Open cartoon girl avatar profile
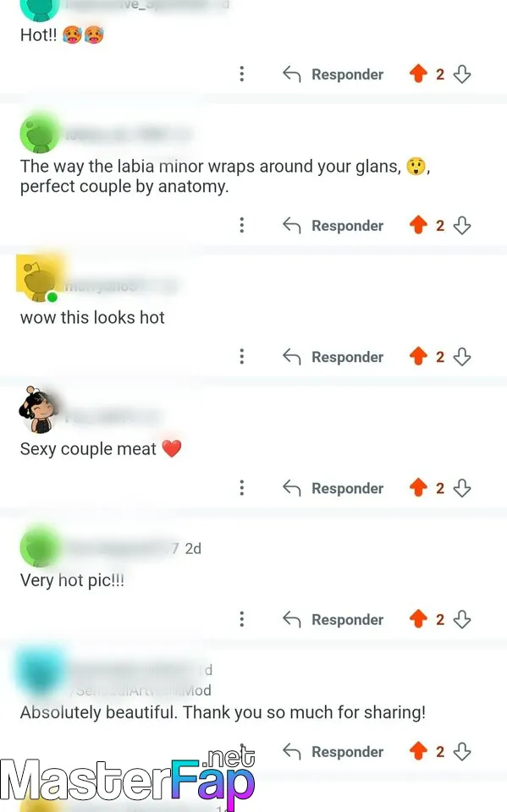 [37, 409]
